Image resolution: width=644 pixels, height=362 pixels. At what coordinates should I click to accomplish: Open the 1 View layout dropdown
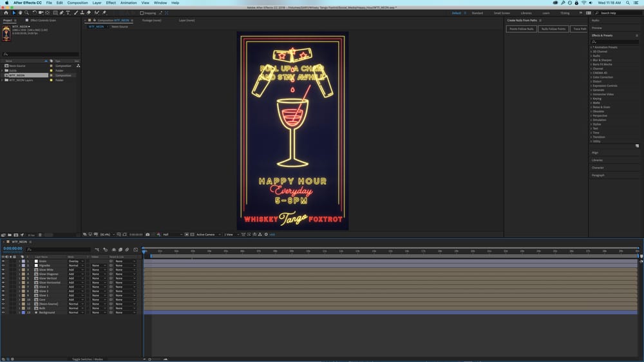[231, 234]
